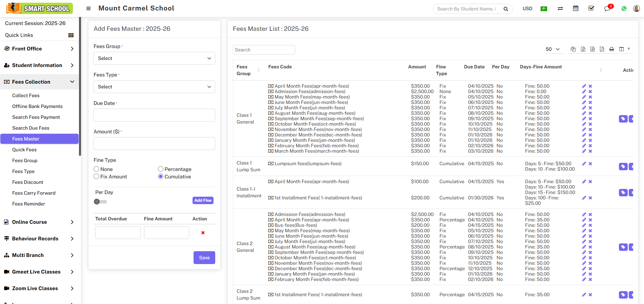Toggle the Per Day switch
The height and width of the screenshot is (304, 644).
point(100,202)
